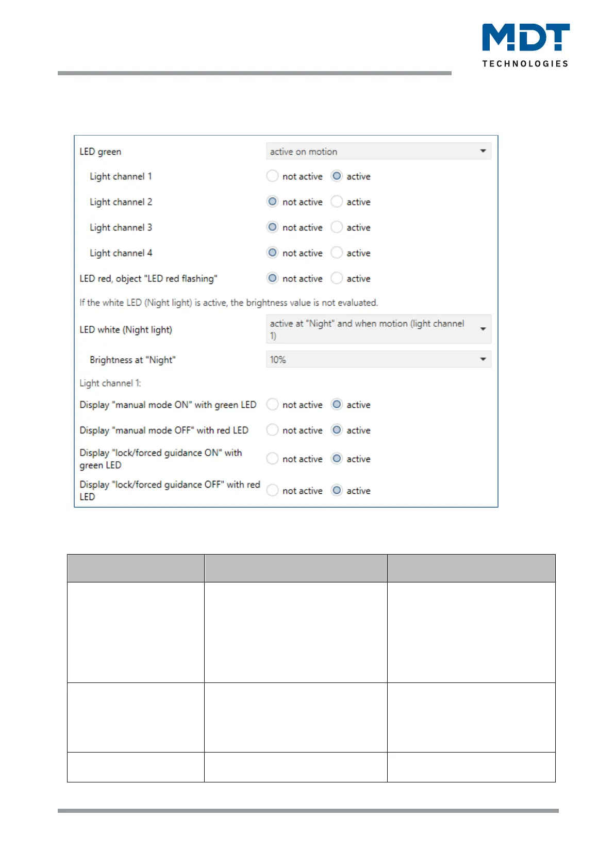
Task: Expand the LED white Night light dropdown
Action: point(378,329)
